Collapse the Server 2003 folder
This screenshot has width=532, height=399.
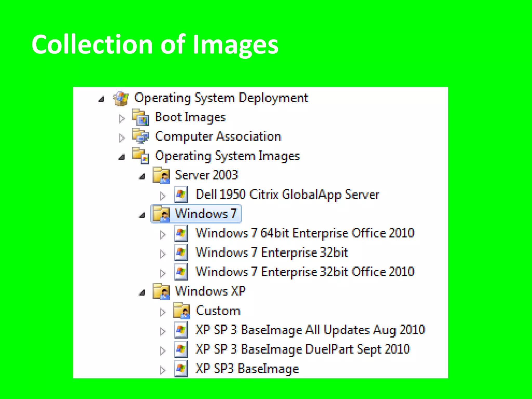[142, 176]
